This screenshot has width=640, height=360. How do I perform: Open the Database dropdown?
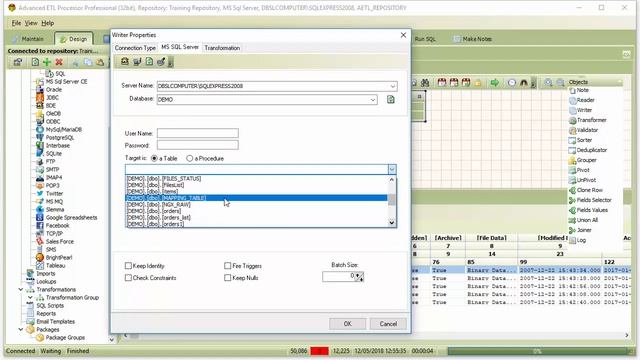pyautogui.click(x=373, y=99)
